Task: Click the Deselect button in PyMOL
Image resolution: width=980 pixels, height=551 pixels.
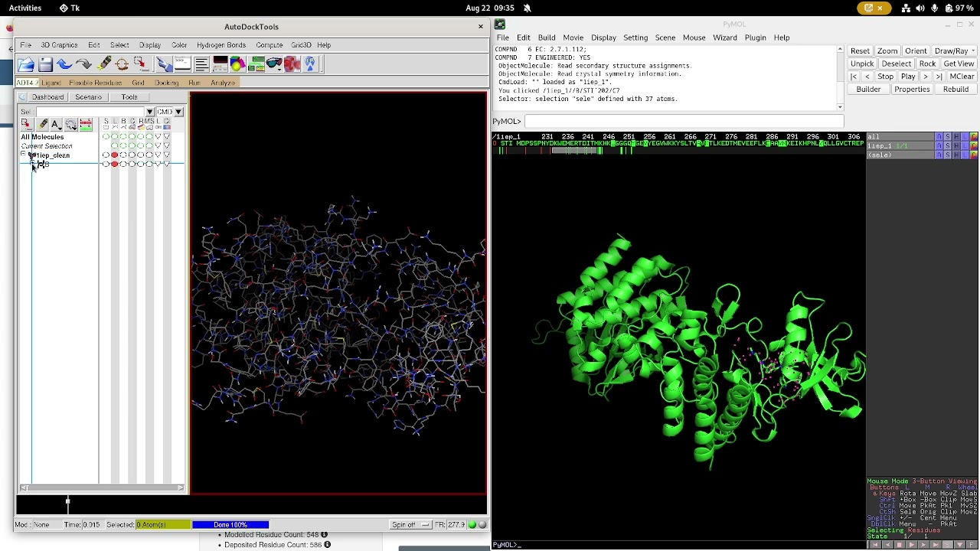Action: [x=896, y=64]
